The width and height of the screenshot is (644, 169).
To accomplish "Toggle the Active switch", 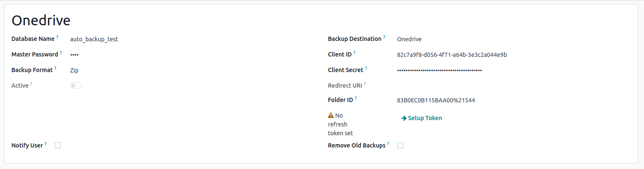I will point(76,86).
